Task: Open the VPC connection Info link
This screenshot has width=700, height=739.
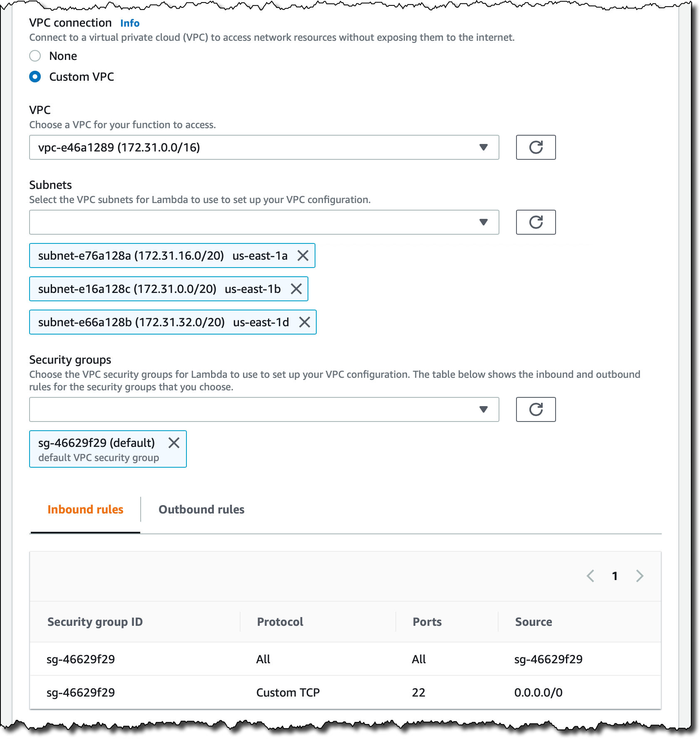Action: [130, 23]
